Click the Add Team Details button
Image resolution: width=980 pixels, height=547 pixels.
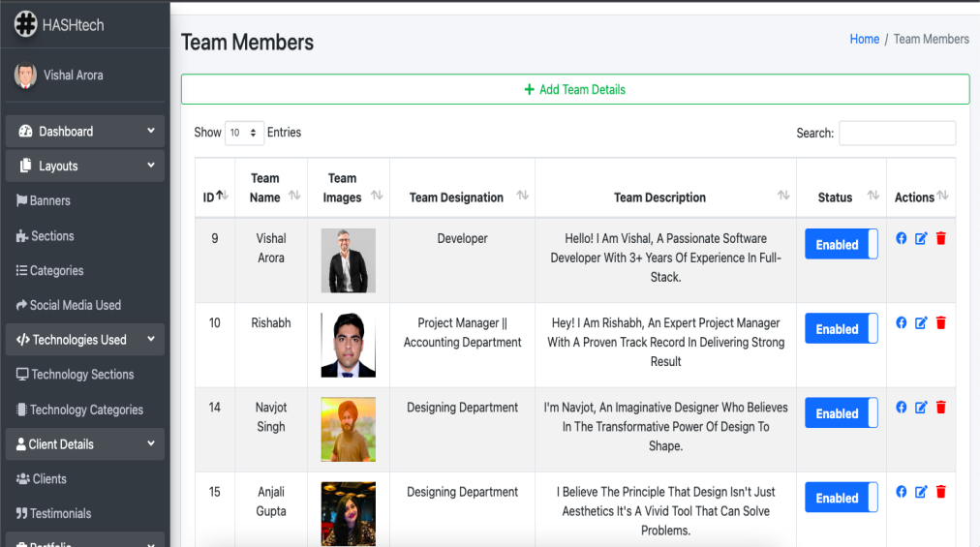(x=575, y=89)
